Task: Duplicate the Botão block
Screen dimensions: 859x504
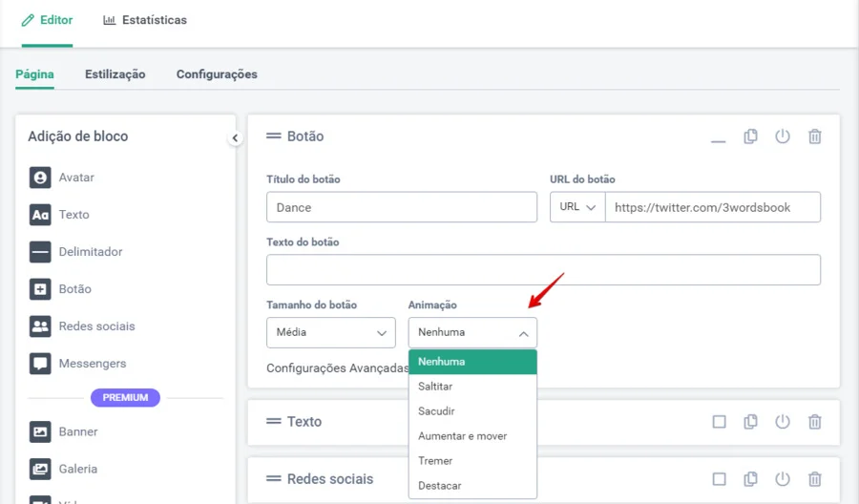Action: pyautogui.click(x=751, y=136)
